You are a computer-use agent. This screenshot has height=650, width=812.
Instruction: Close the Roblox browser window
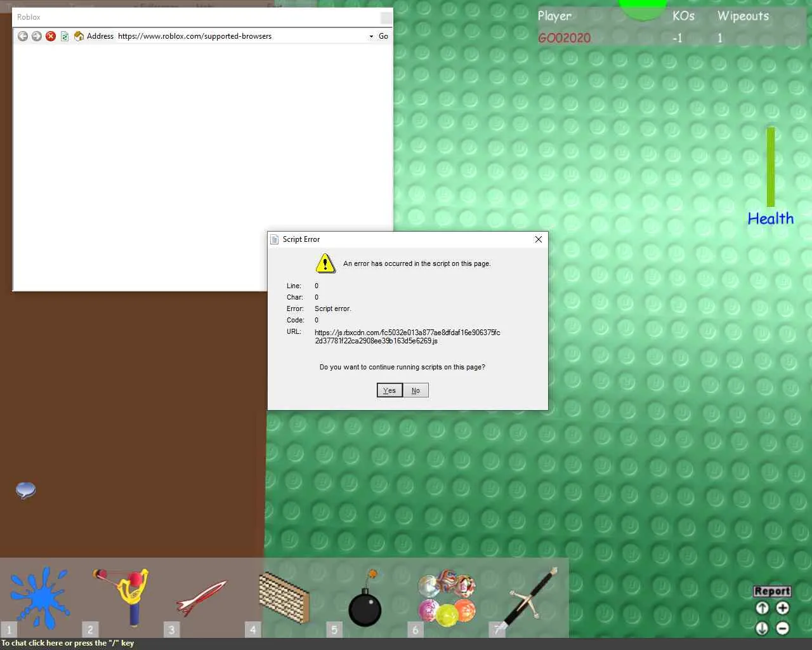tap(386, 18)
